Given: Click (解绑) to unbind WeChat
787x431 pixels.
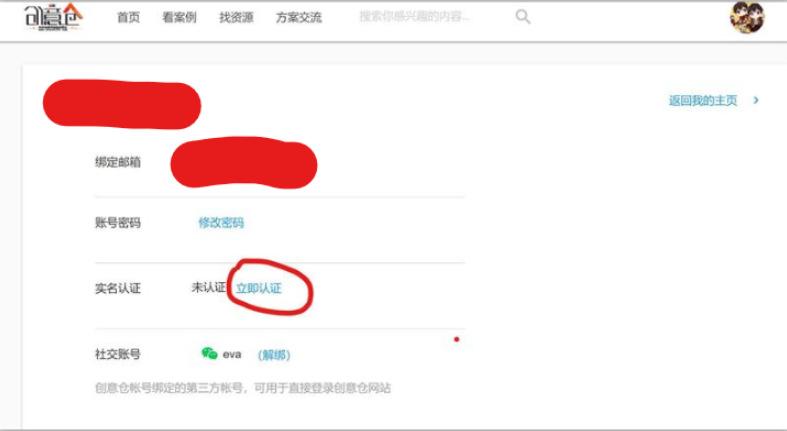Looking at the screenshot, I should pyautogui.click(x=274, y=355).
